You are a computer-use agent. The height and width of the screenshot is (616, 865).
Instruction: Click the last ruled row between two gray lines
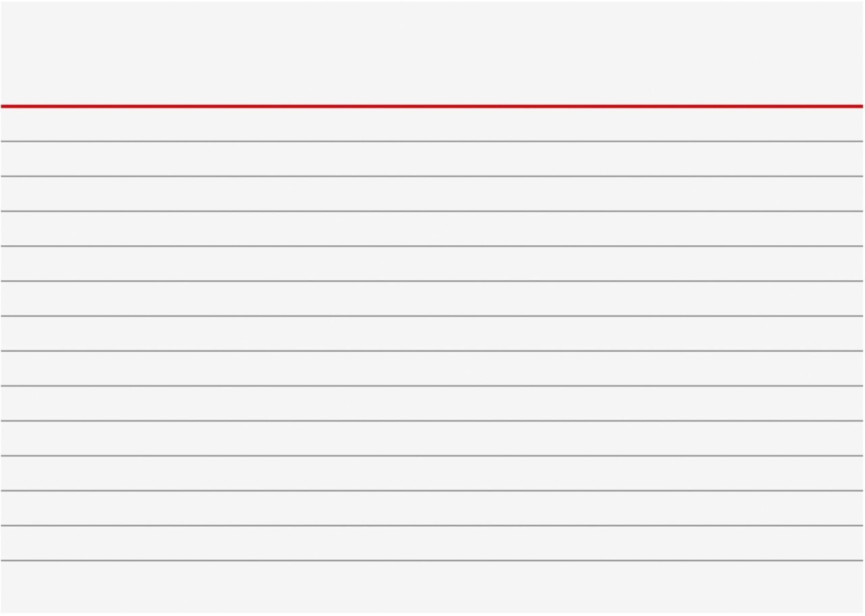pyautogui.click(x=432, y=543)
